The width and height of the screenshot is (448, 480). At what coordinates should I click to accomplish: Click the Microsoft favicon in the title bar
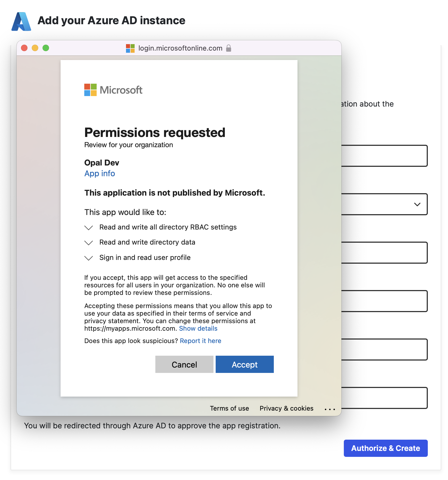point(130,48)
